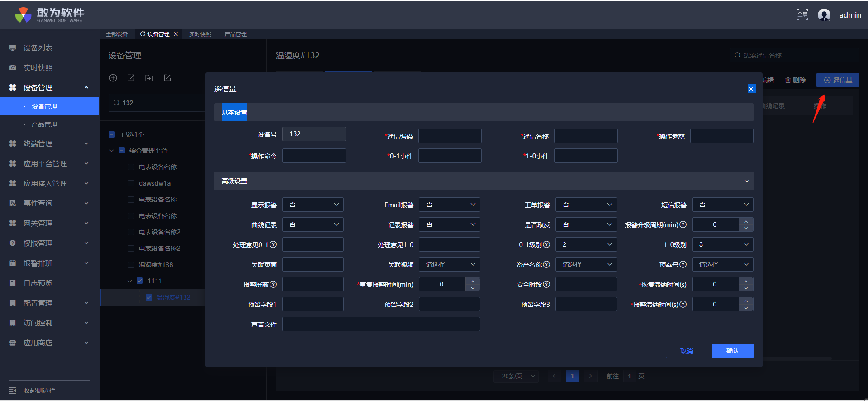Screen dimensions: 868x401
Task: Click the folder icon in 设备管理 toolbar
Action: tap(149, 78)
